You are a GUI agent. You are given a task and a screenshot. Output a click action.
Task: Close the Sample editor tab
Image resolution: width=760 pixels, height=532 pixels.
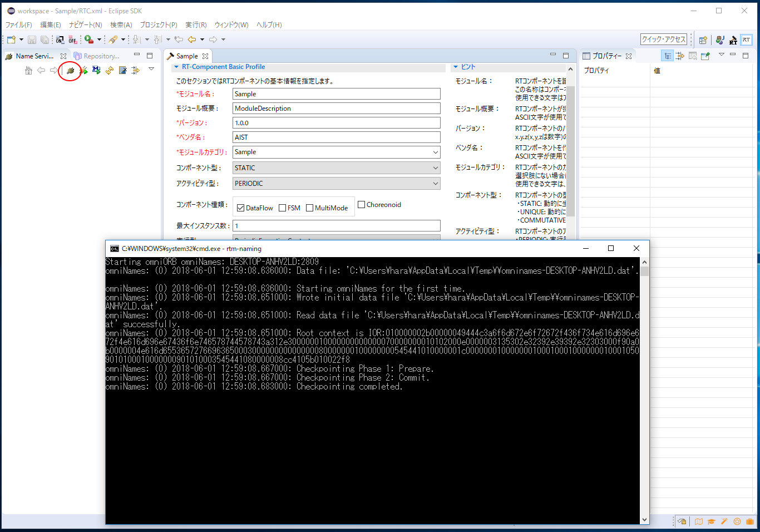point(205,56)
